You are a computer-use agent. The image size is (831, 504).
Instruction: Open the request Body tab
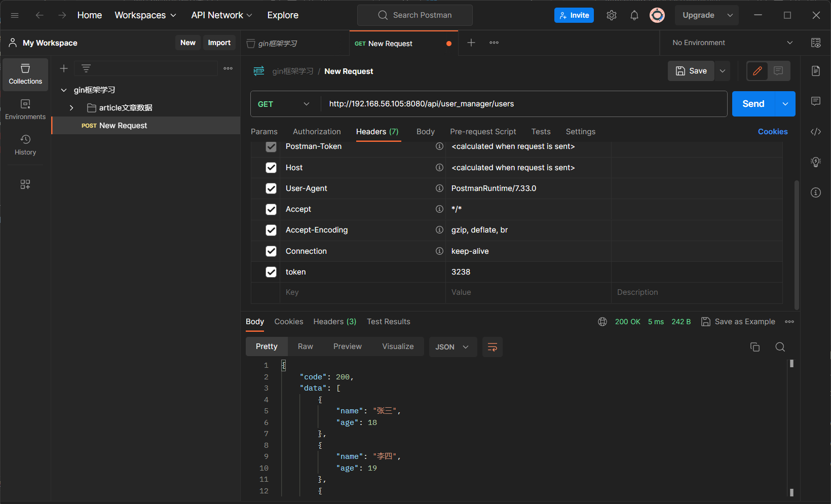tap(426, 132)
